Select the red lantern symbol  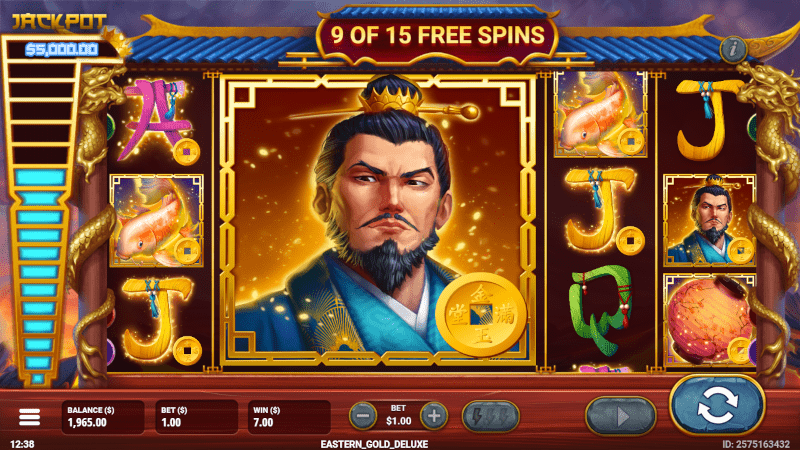(x=709, y=320)
